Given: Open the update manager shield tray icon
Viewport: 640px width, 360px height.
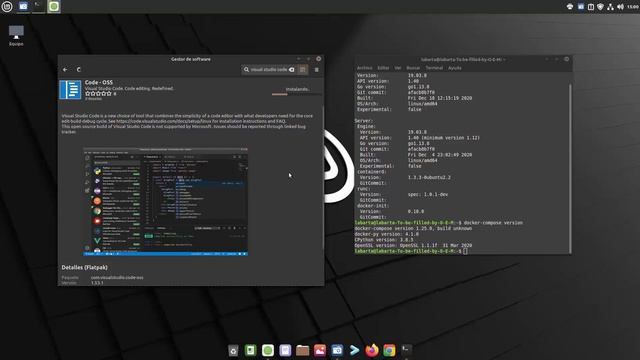Looking at the screenshot, I should coord(600,7).
